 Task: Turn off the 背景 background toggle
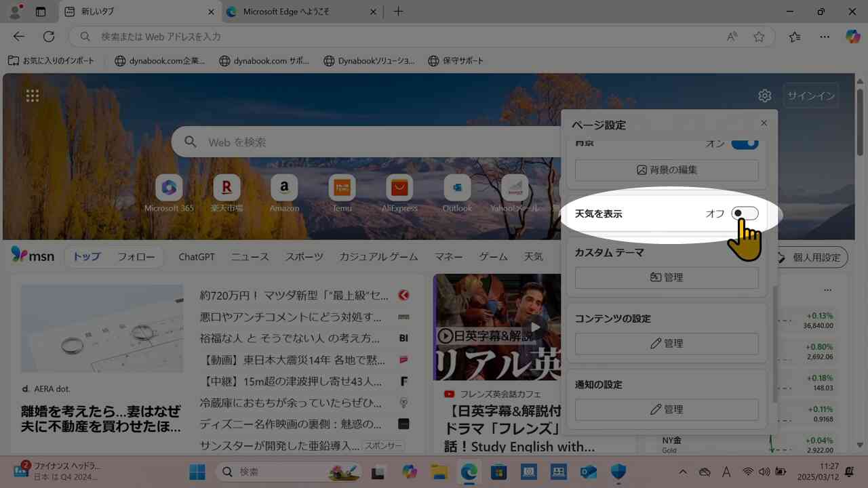(x=744, y=143)
